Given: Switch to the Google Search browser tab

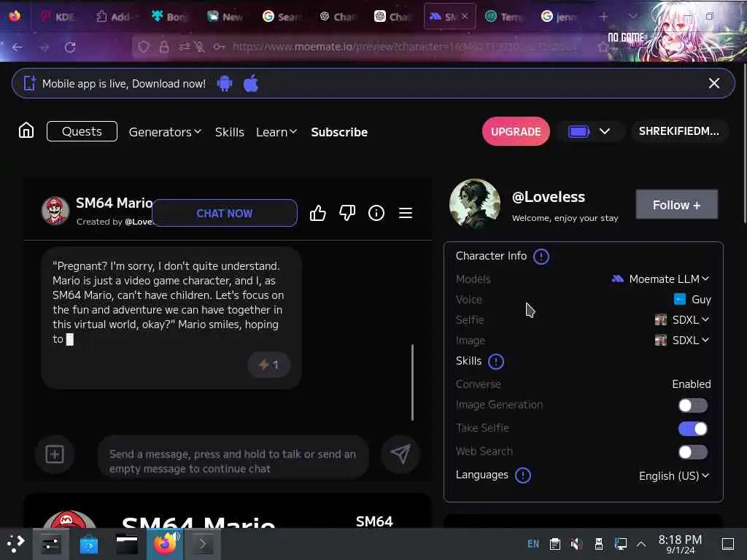Looking at the screenshot, I should click(x=282, y=17).
